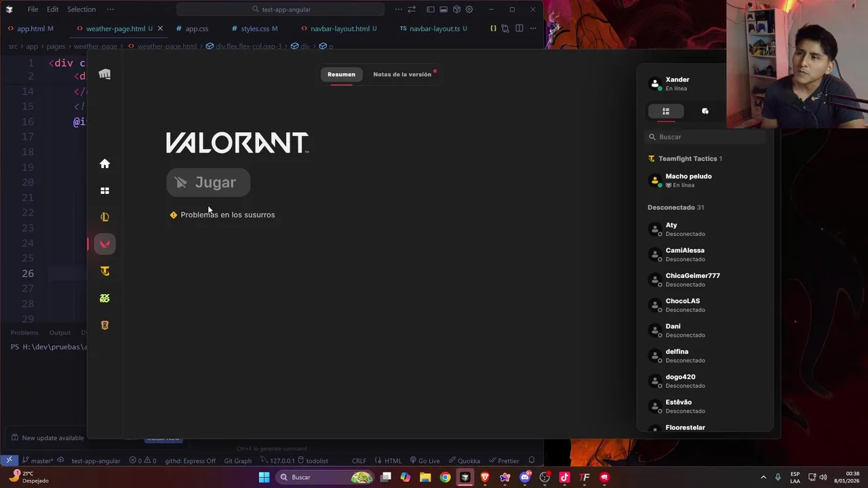The width and height of the screenshot is (868, 488).
Task: Open Discord from the taskbar
Action: point(525,477)
